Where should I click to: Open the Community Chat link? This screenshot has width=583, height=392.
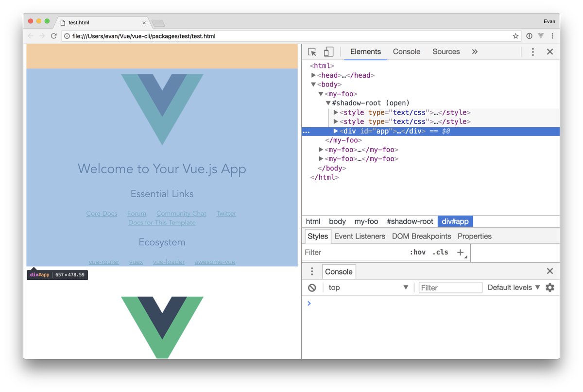click(x=181, y=213)
